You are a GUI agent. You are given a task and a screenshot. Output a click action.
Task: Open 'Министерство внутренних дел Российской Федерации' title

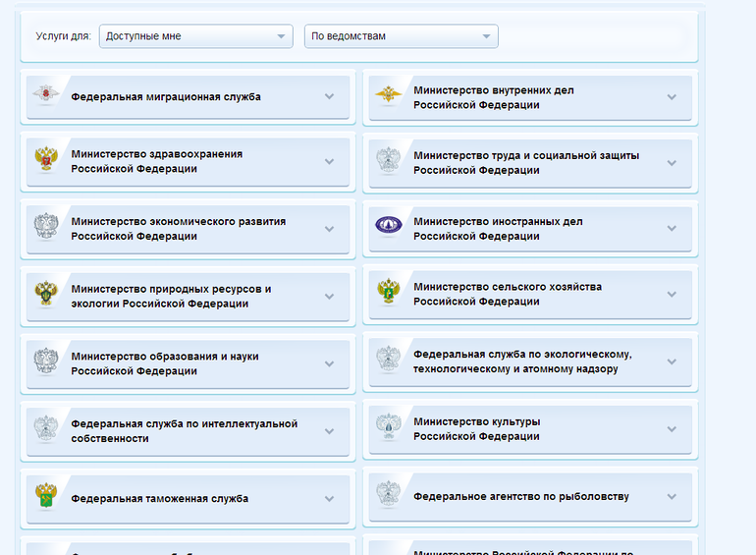pyautogui.click(x=494, y=97)
